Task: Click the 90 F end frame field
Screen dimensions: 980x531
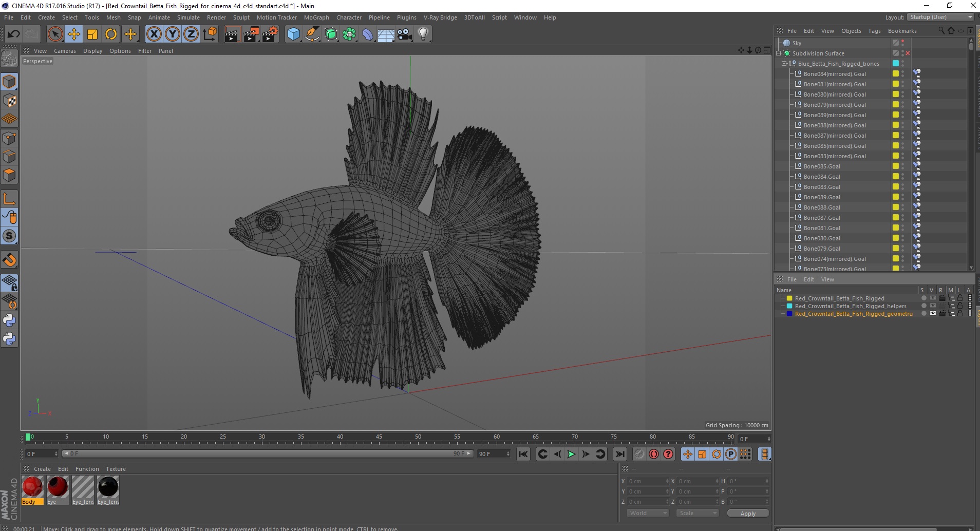Action: [494, 454]
